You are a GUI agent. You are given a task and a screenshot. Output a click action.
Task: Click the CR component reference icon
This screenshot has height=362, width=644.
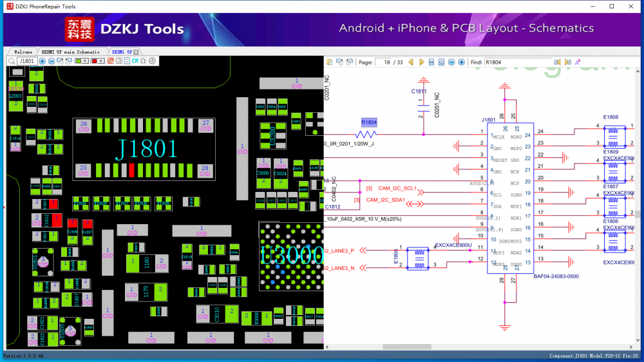tap(135, 61)
